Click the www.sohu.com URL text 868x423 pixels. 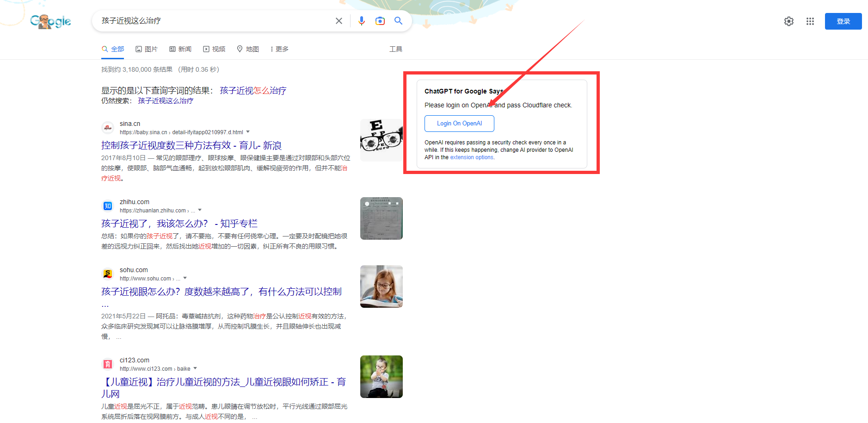pyautogui.click(x=150, y=279)
